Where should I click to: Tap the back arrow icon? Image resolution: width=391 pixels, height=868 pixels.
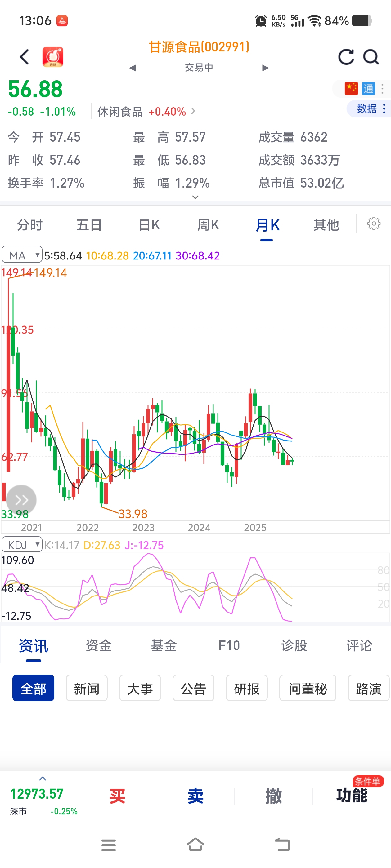[24, 57]
